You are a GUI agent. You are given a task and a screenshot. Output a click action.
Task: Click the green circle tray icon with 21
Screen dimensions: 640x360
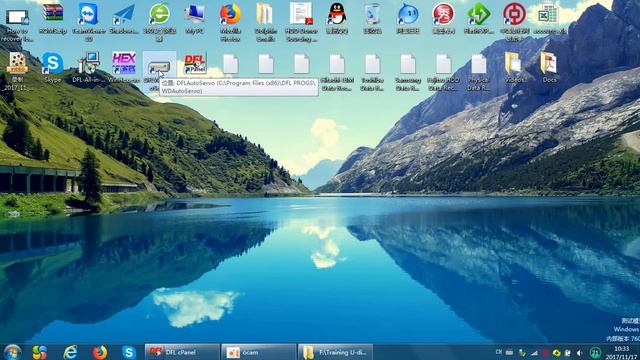point(595,353)
